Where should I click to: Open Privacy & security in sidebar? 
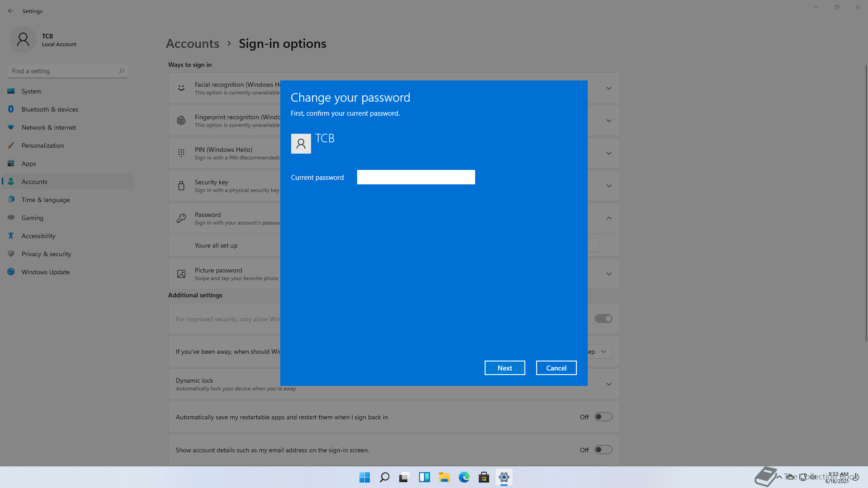pos(46,254)
